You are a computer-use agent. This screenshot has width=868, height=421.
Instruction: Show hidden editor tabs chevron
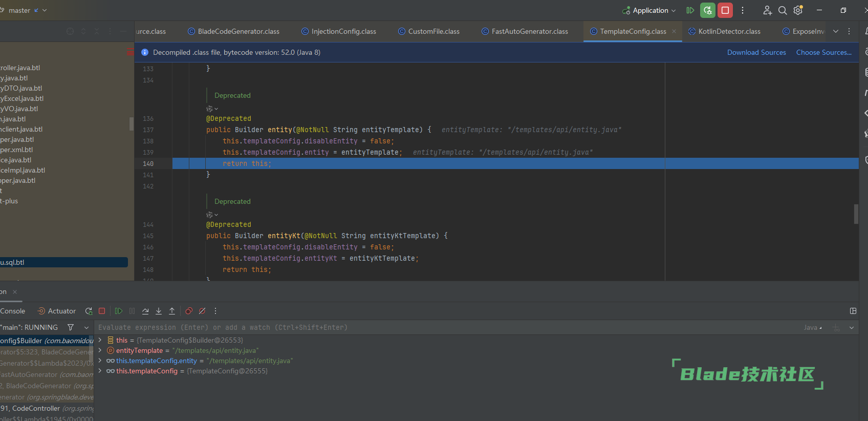pos(836,31)
